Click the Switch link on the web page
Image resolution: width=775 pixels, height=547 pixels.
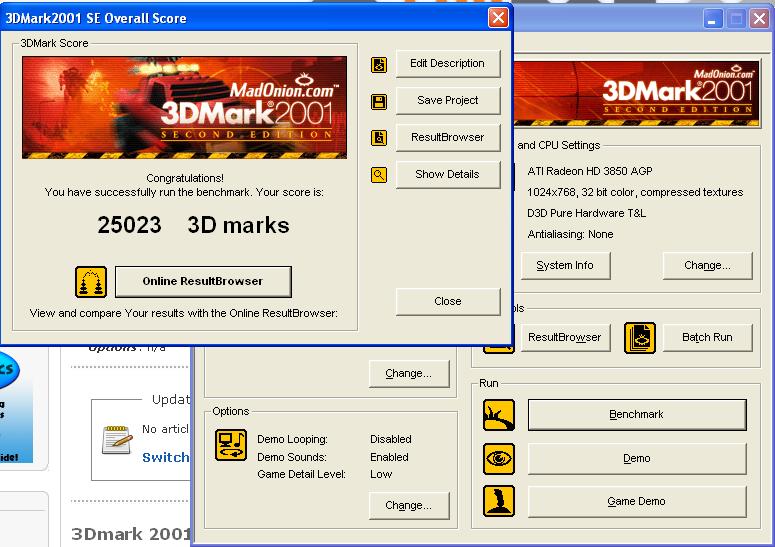point(166,458)
